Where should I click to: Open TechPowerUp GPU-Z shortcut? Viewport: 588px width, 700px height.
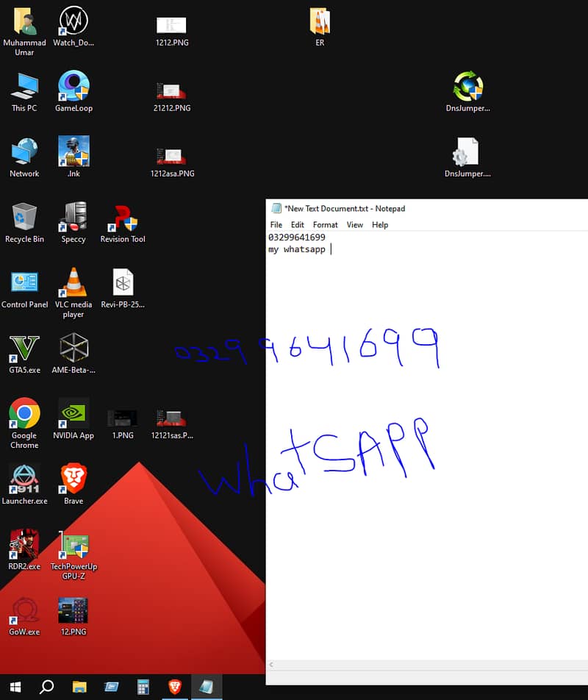[x=73, y=546]
